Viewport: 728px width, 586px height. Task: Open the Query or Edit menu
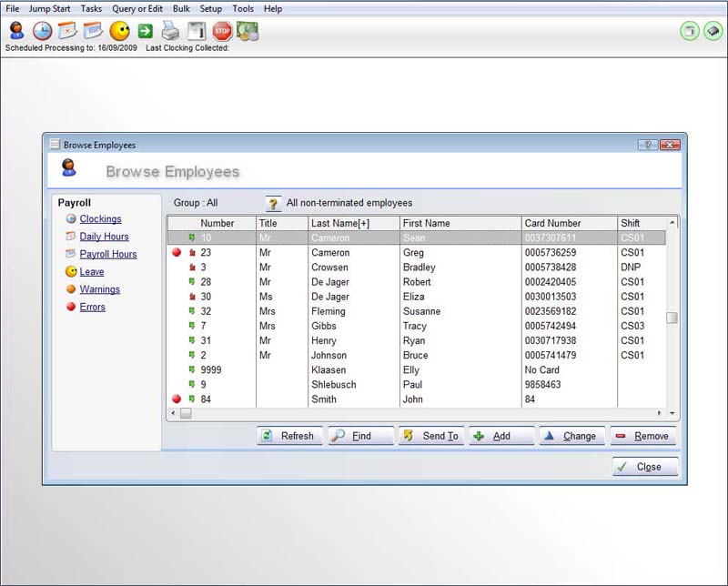coord(136,8)
